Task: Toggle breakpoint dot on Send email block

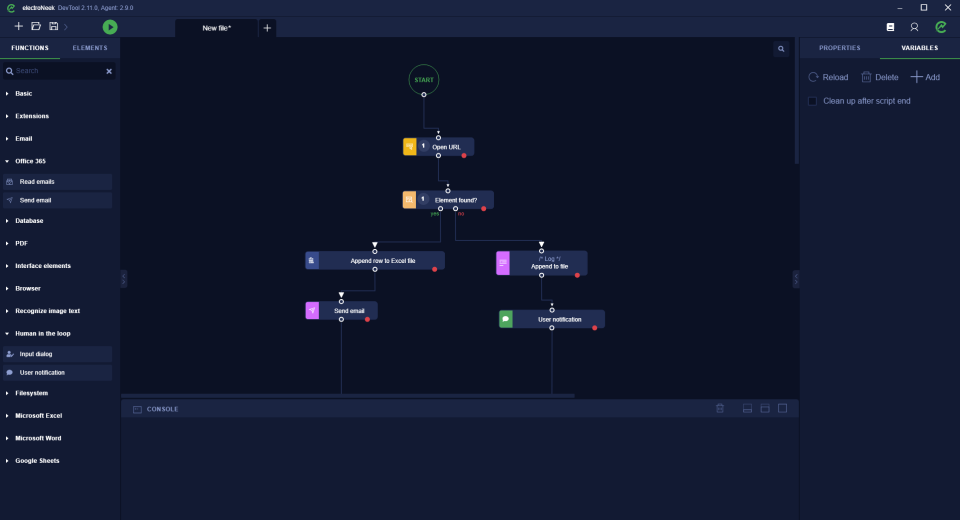Action: (x=367, y=319)
